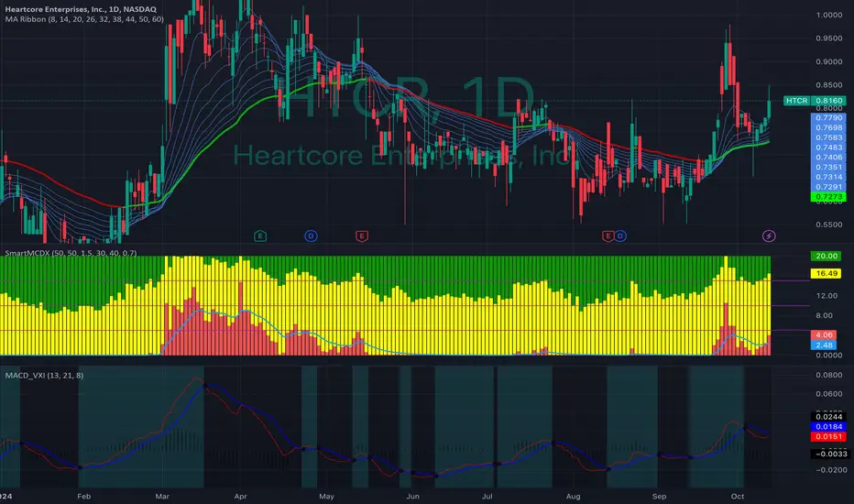
Task: Click the green earnings E marker near April
Action: [260, 236]
